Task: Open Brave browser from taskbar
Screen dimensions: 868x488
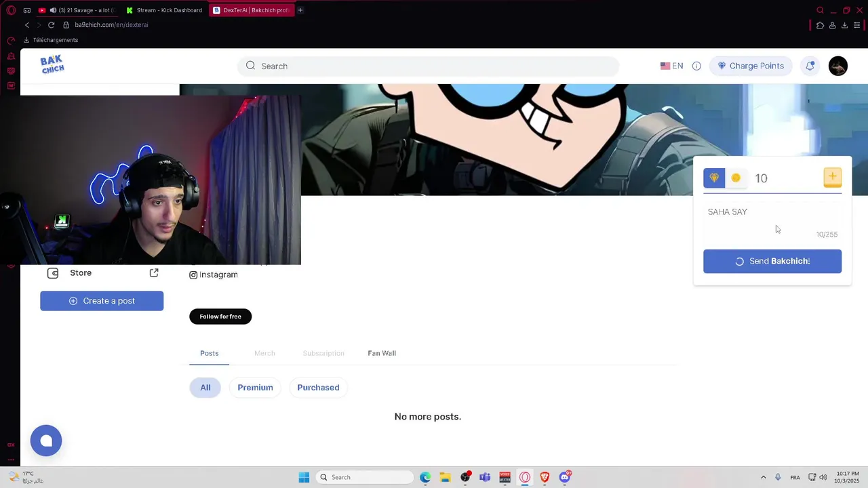Action: tap(545, 477)
